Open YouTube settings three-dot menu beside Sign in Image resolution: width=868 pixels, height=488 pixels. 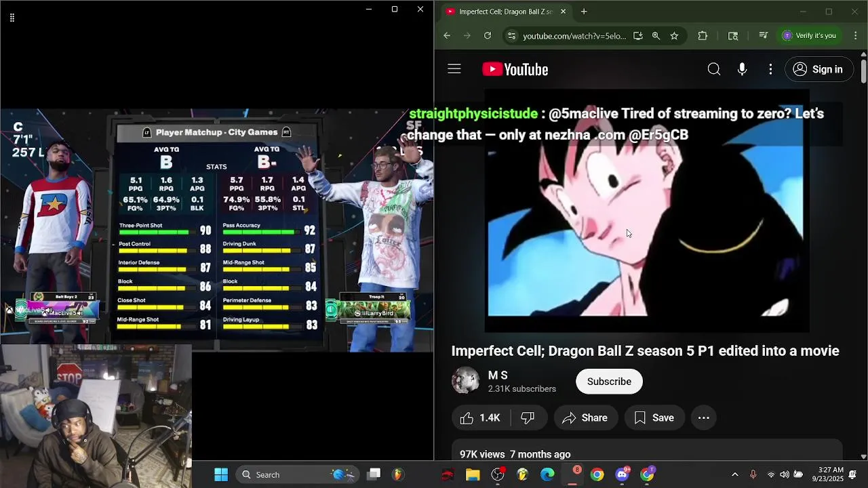click(x=770, y=69)
